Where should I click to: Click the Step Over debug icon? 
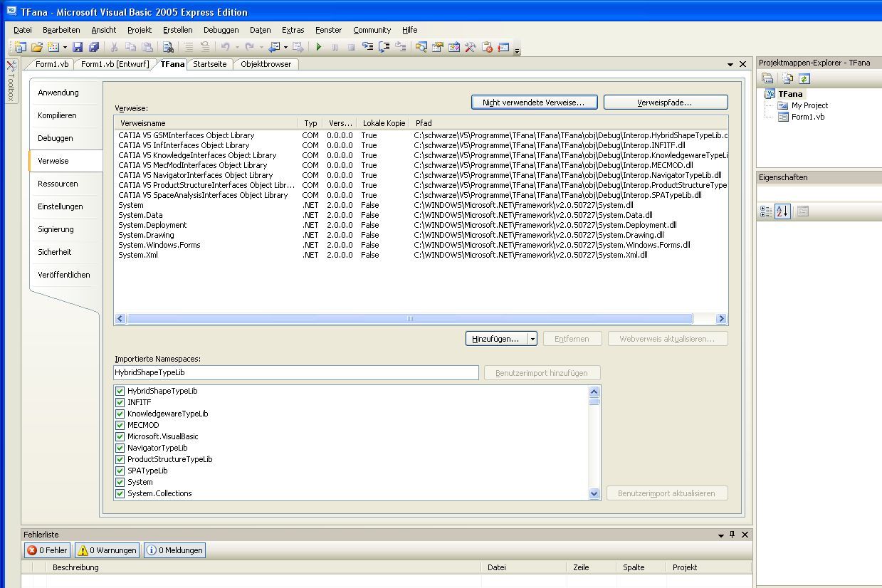click(384, 48)
